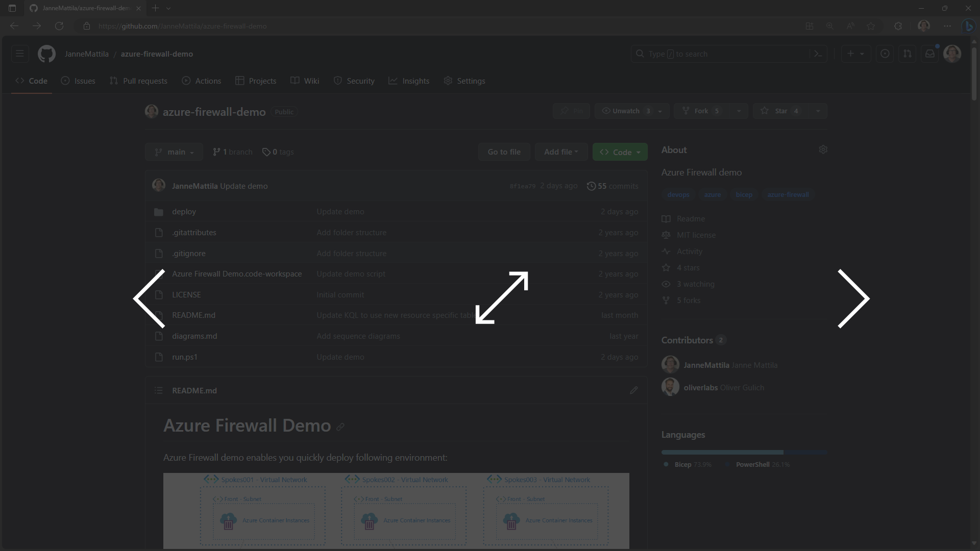View site information via the lock icon
The image size is (980, 551).
tap(87, 26)
